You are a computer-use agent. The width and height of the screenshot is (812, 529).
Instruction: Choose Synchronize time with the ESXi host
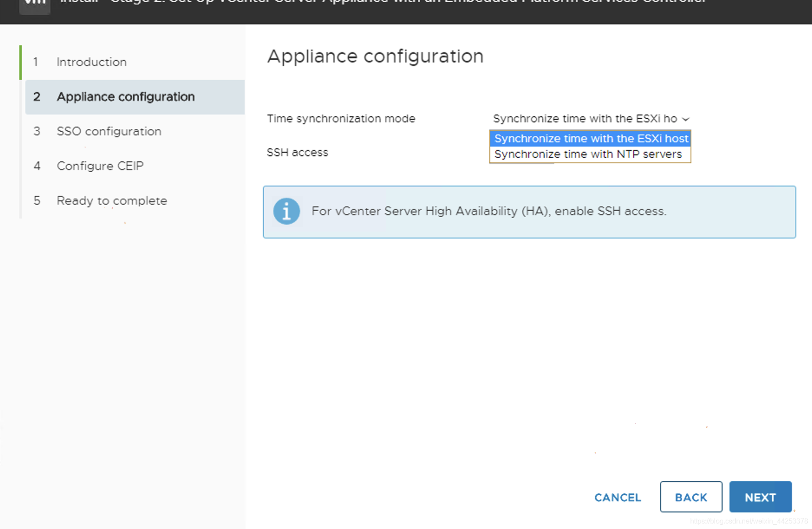(x=590, y=138)
